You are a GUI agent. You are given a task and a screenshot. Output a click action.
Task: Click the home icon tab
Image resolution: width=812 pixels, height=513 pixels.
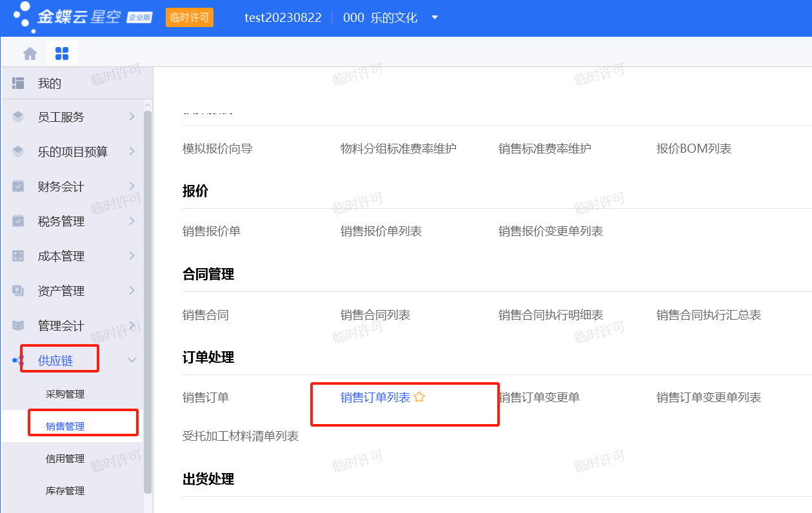[30, 53]
